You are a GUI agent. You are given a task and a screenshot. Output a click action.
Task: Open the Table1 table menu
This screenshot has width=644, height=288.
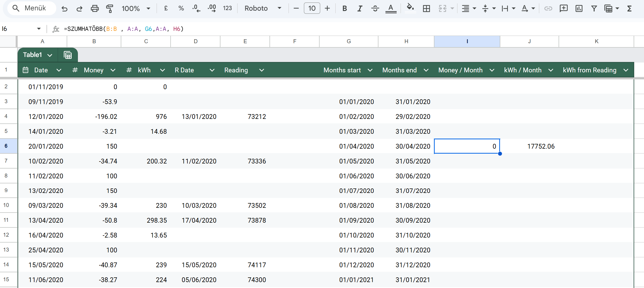38,55
